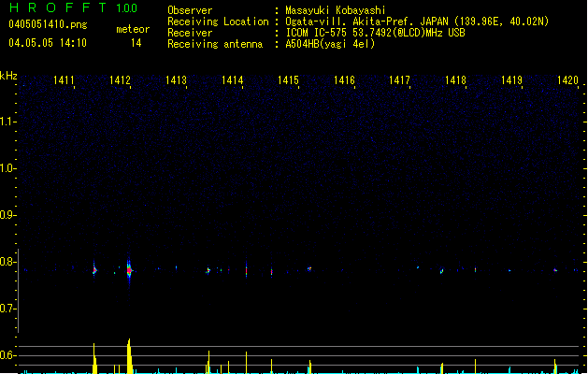588x374 pixels.
Task: Click receiver value ICOM IC-575 53.7492 MHz USB
Action: (376, 33)
